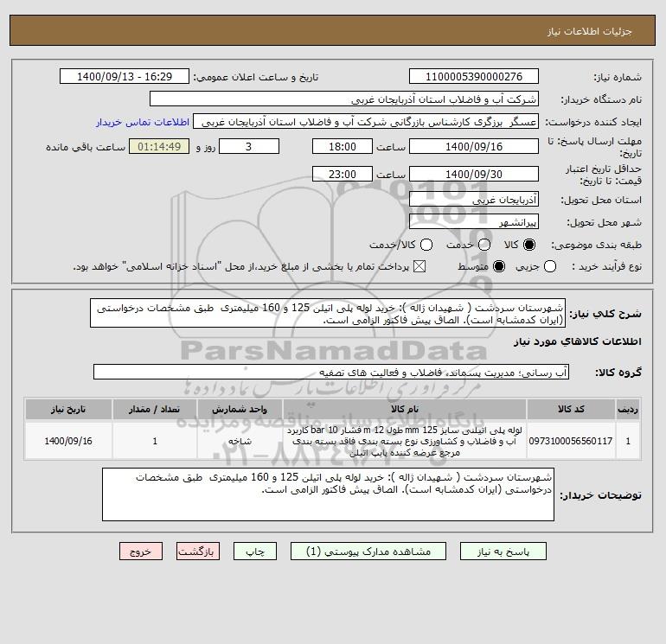Click the اطلاعات کالاهای مورد نیاز section heading

pyautogui.click(x=578, y=341)
